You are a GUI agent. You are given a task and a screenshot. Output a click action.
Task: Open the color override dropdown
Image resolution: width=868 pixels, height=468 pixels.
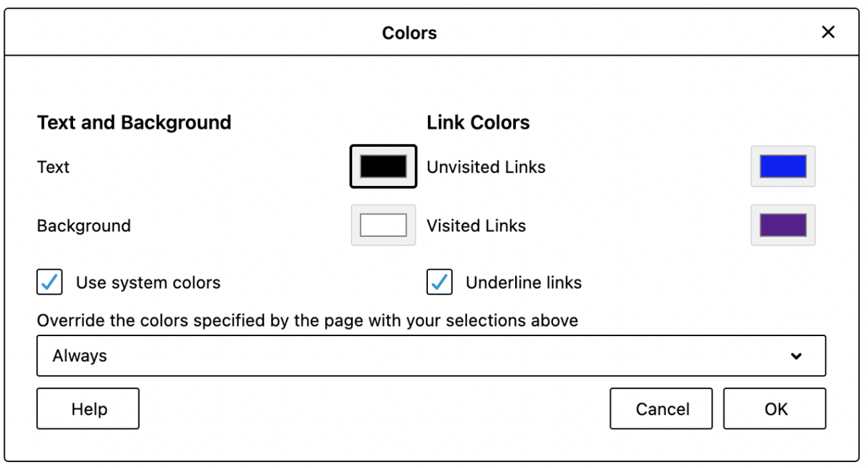pos(431,356)
